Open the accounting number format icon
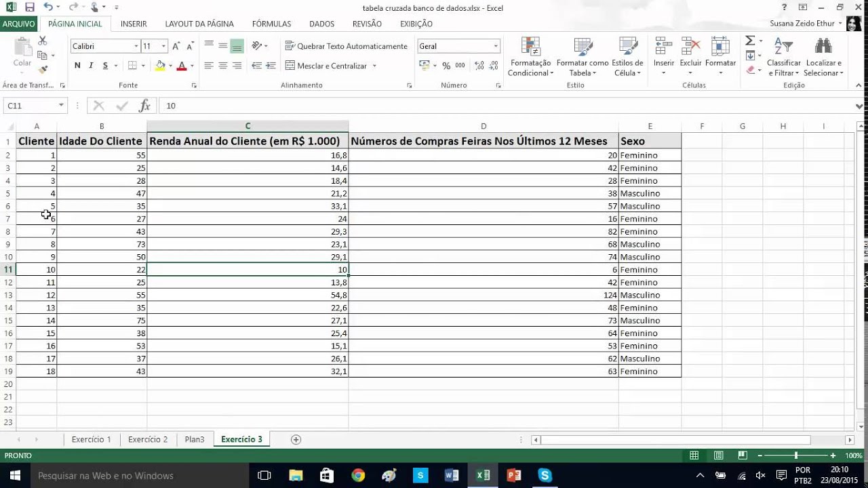Viewport: 868px width, 488px height. (x=424, y=66)
